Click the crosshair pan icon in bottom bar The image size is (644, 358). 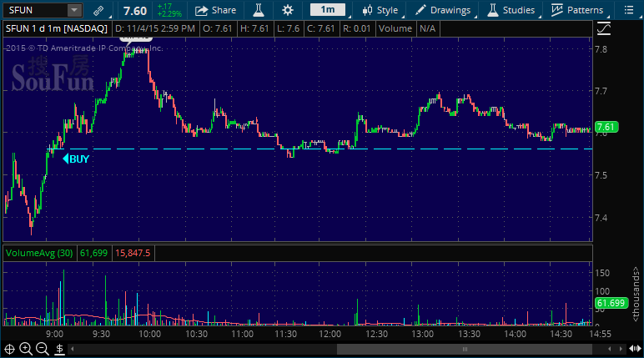[9, 350]
